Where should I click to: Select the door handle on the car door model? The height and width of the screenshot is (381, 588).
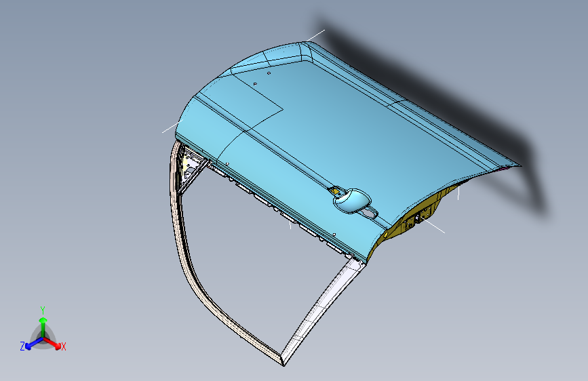point(352,201)
